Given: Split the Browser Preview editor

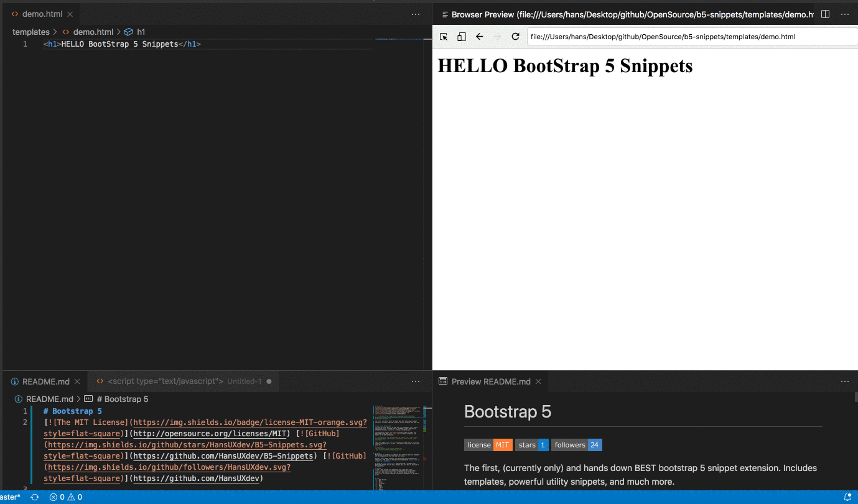Looking at the screenshot, I should (826, 14).
